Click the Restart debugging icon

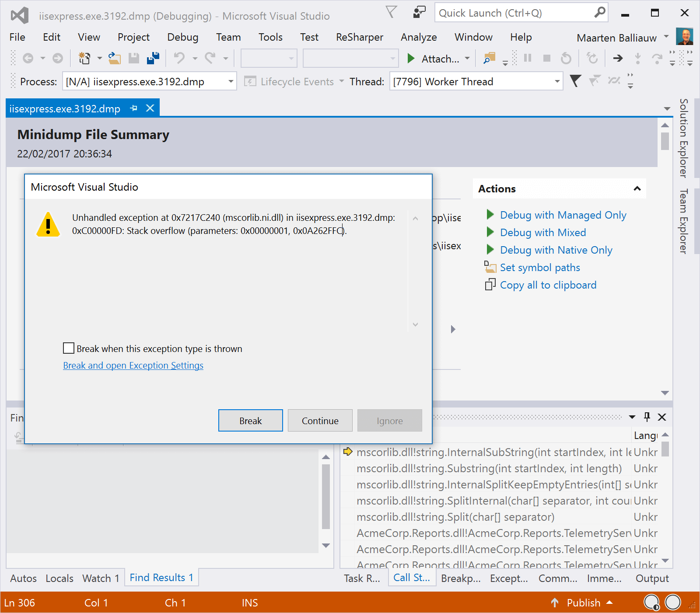(x=566, y=58)
